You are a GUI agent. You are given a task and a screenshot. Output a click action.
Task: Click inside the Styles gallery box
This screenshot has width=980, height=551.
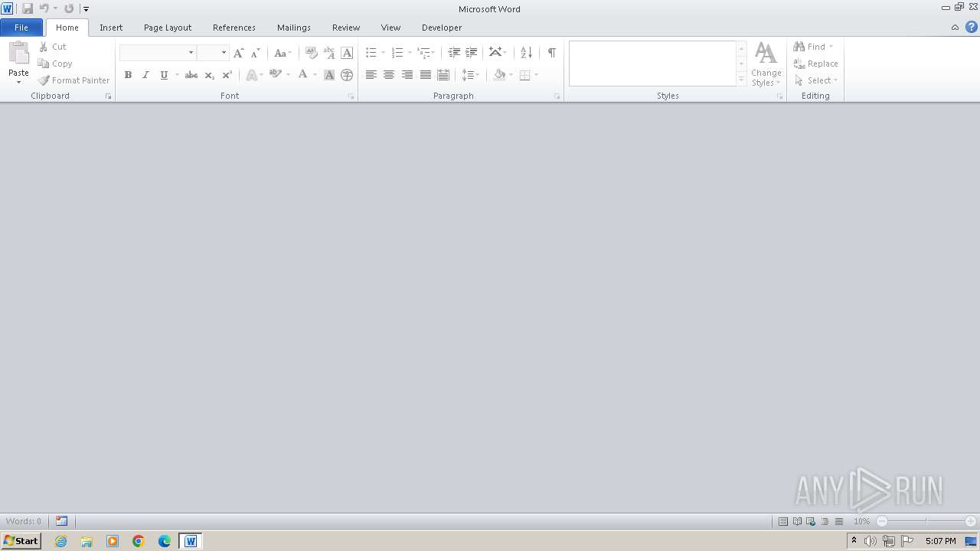pyautogui.click(x=652, y=64)
